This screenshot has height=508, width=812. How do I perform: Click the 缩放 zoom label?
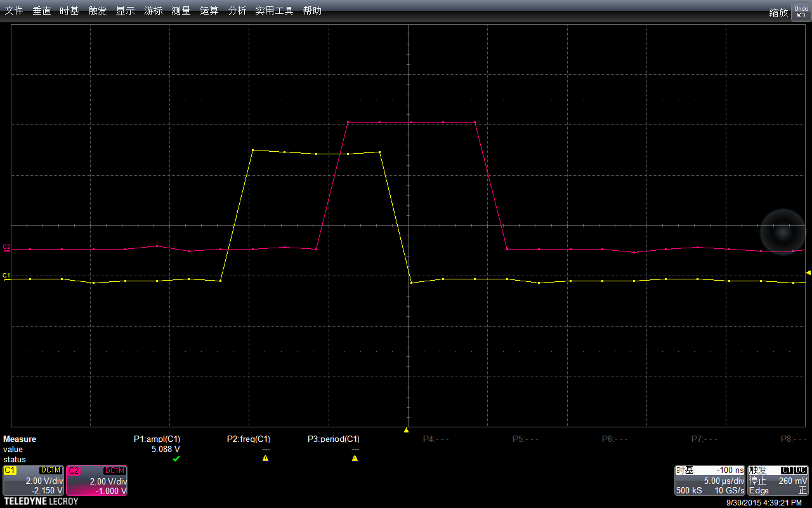(x=778, y=13)
